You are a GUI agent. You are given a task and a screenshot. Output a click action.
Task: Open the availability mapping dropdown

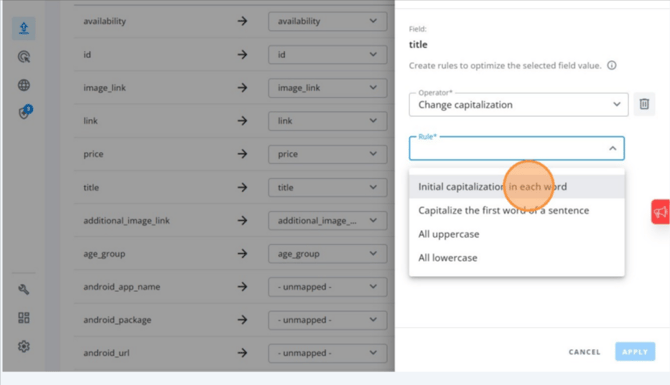click(x=328, y=21)
